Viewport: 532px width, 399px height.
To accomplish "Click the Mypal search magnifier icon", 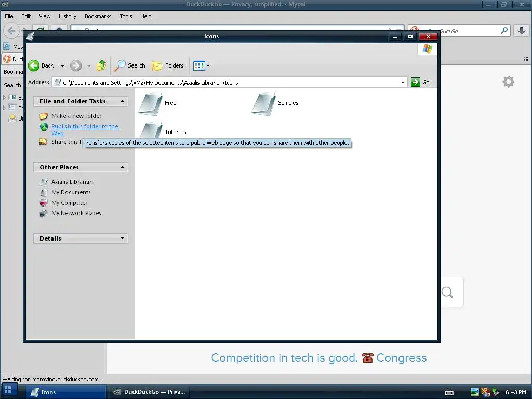I will (504, 31).
